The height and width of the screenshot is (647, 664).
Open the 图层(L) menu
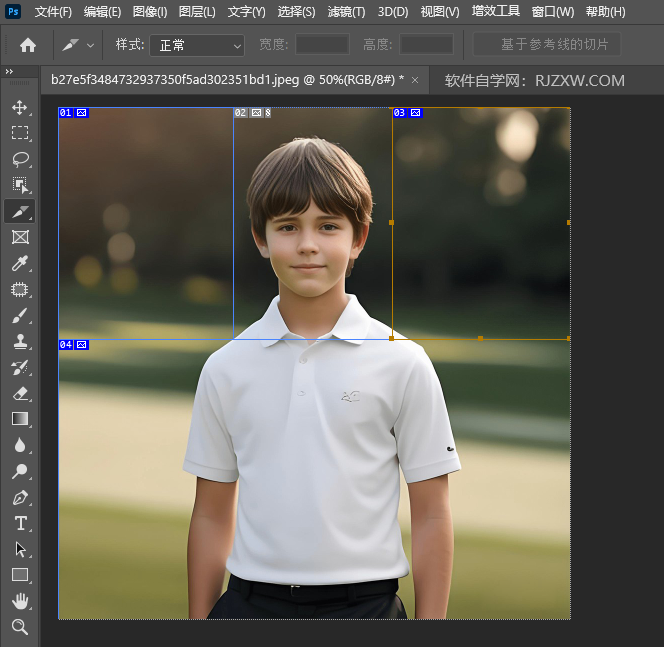coord(197,12)
